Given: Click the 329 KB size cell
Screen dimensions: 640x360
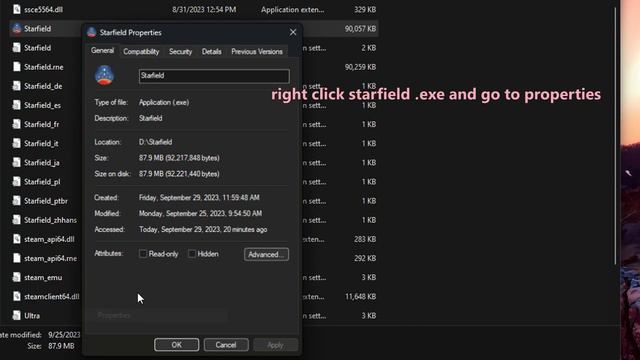Looking at the screenshot, I should click(365, 9).
